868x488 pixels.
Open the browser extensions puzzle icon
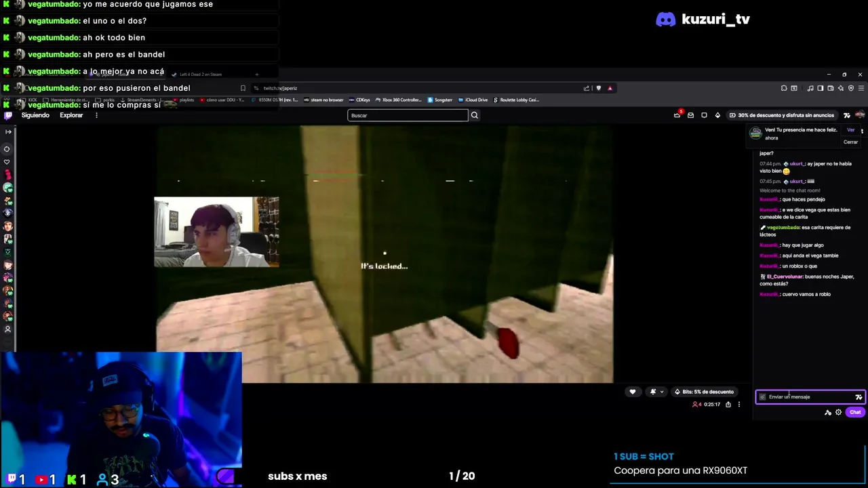click(x=784, y=88)
